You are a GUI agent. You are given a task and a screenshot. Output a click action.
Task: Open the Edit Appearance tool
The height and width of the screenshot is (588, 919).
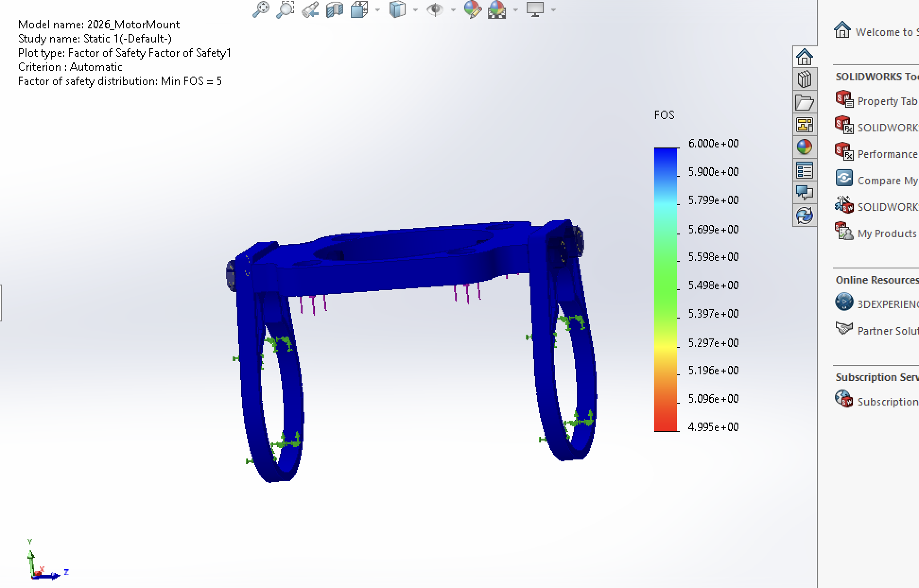coord(472,9)
